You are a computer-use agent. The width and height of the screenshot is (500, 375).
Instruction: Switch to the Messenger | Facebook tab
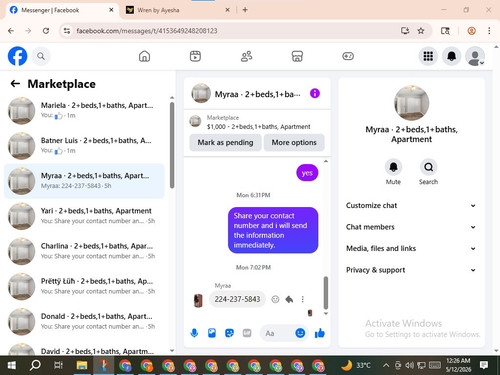tap(62, 10)
